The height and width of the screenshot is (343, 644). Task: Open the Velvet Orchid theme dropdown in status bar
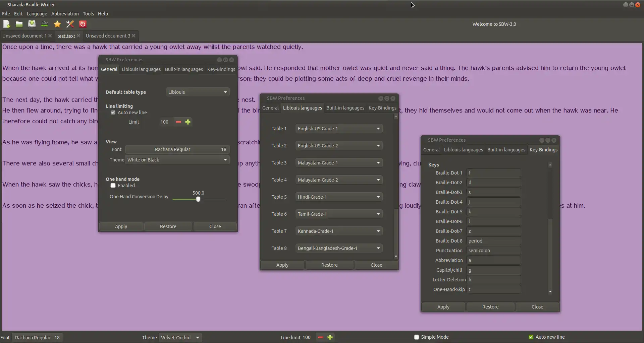click(180, 338)
